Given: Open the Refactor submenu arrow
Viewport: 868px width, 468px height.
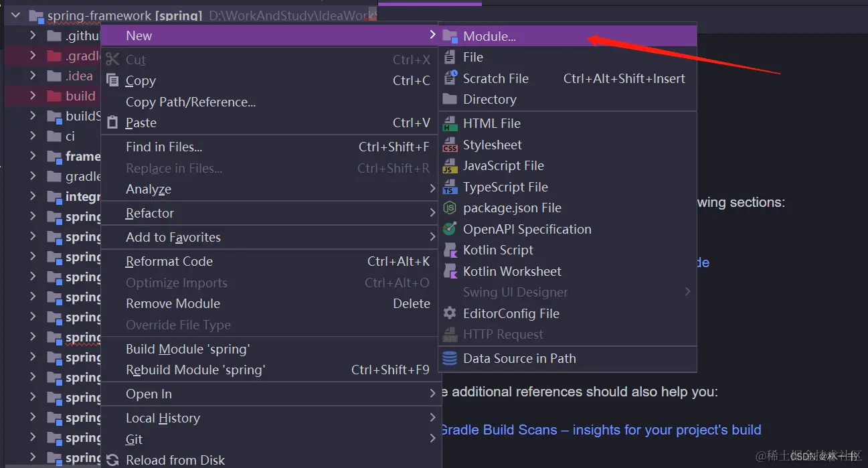Looking at the screenshot, I should (432, 213).
